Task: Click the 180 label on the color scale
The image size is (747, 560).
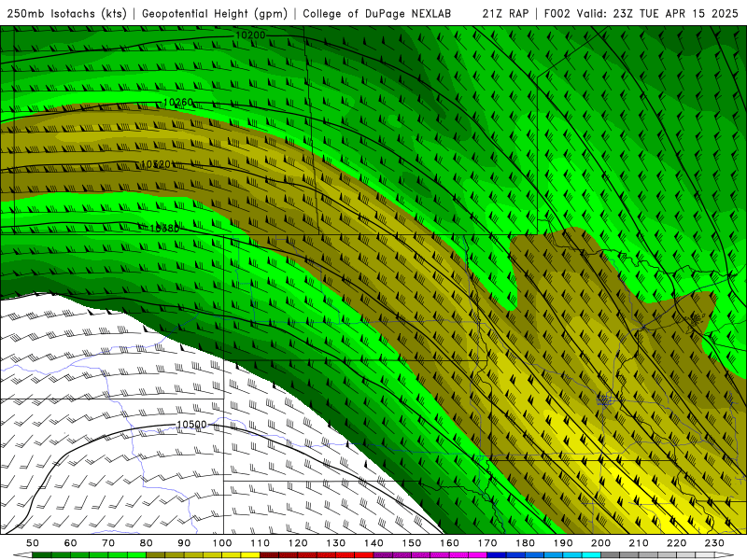Action: tap(525, 543)
